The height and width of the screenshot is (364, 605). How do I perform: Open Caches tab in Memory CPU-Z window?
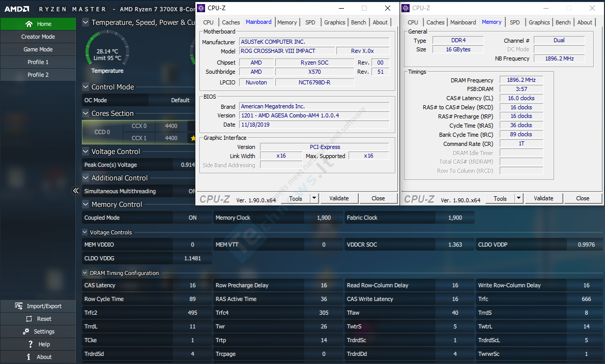[x=435, y=22]
